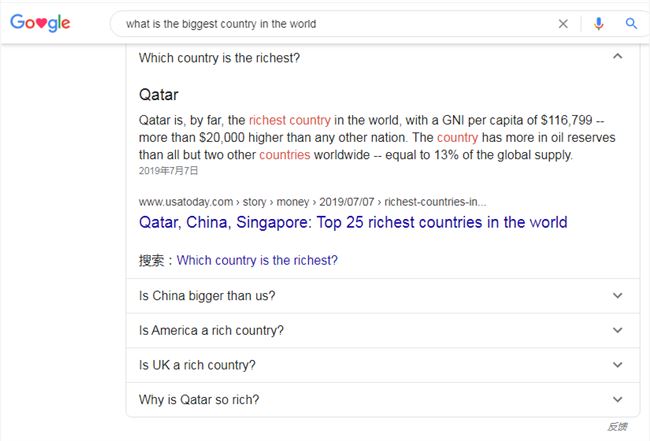Click search link 'Which country is the richest?'

(257, 260)
